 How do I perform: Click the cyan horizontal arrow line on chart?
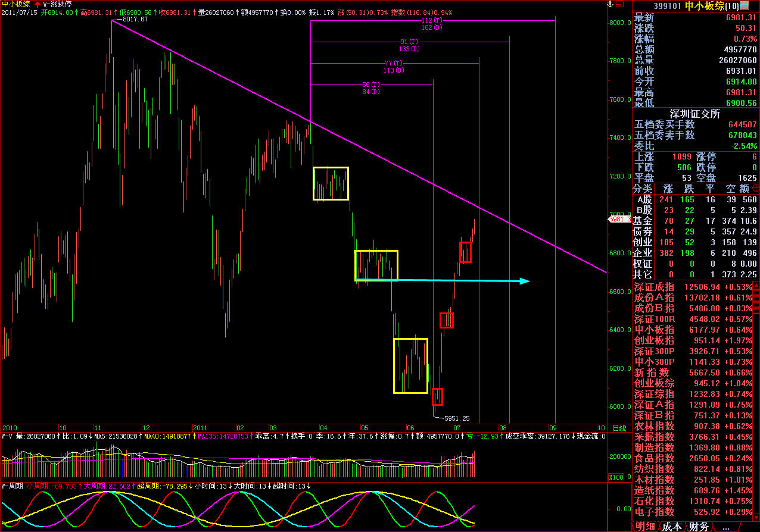(x=441, y=280)
